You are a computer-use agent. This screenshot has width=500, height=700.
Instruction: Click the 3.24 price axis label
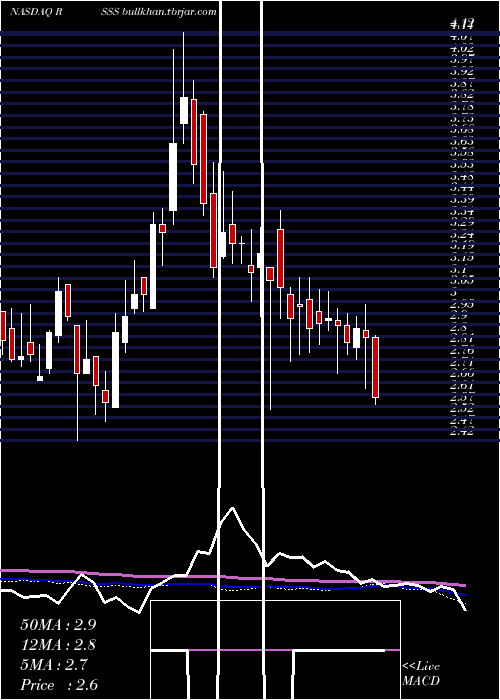click(x=462, y=234)
